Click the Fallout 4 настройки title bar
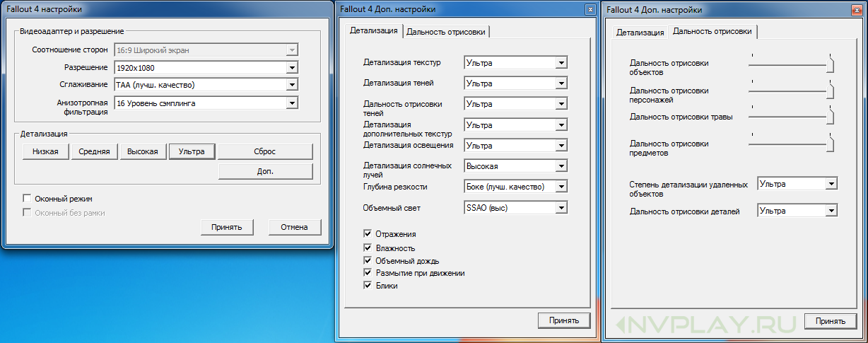The image size is (868, 343). tap(168, 10)
